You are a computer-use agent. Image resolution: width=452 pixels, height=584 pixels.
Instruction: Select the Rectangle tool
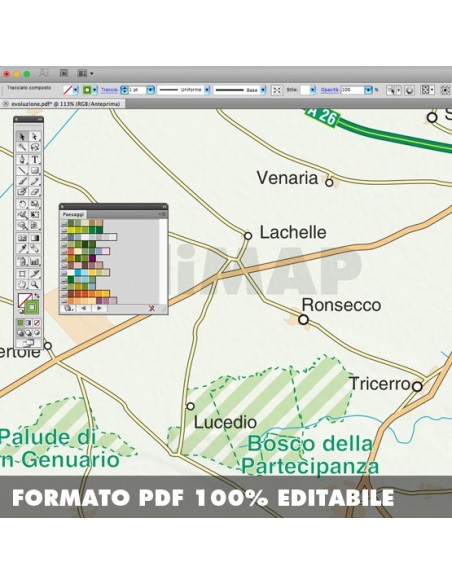click(x=35, y=170)
